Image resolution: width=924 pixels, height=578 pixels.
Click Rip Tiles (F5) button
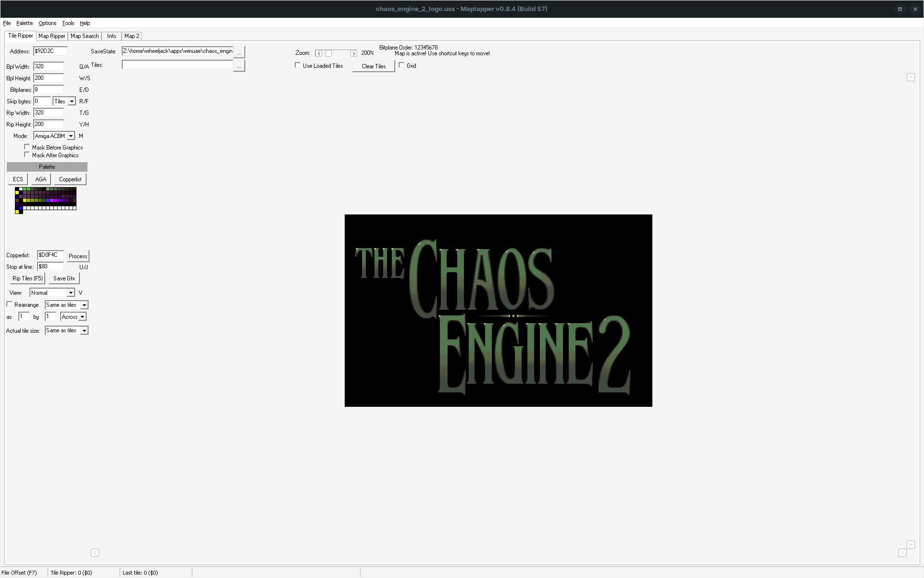(x=27, y=278)
